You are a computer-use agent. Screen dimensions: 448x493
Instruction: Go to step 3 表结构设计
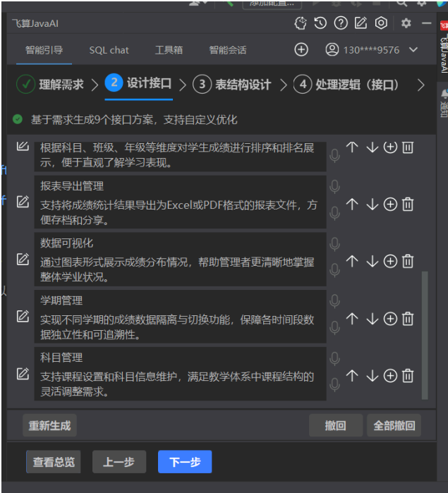click(x=232, y=84)
